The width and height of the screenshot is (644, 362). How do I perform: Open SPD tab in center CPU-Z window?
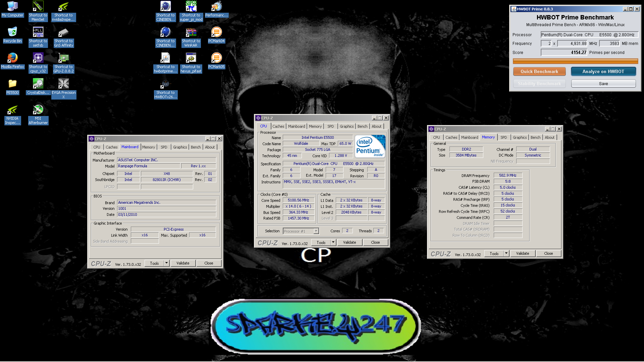pyautogui.click(x=330, y=126)
